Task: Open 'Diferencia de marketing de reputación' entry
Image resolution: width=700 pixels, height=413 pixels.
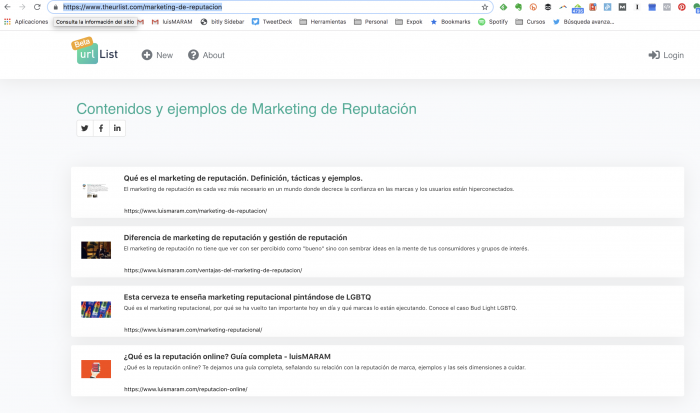Action: tap(235, 238)
